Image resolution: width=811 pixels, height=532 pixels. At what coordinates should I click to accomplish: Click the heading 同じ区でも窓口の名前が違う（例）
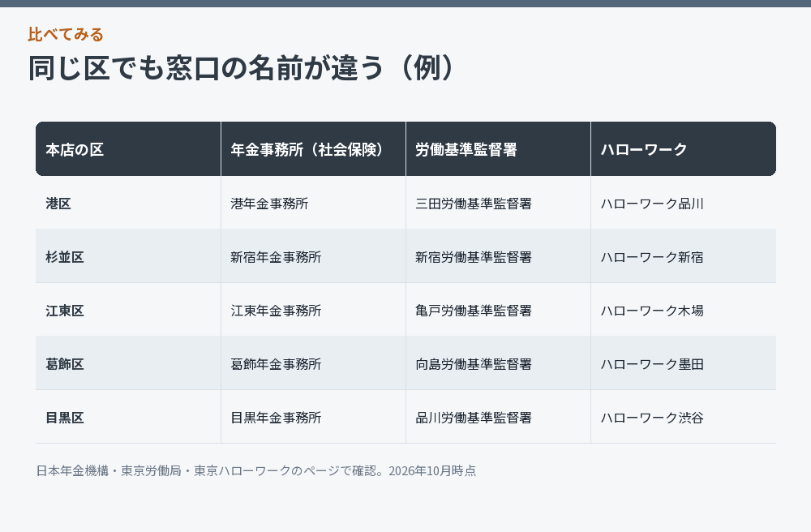(242, 68)
